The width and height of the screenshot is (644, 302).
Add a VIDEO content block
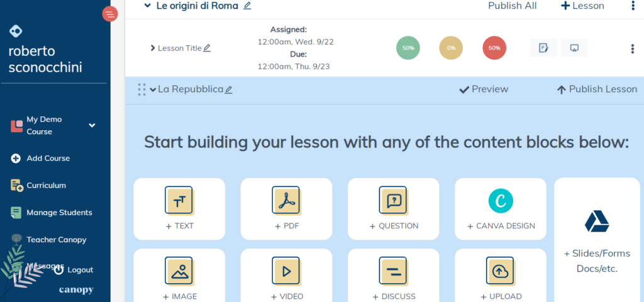click(x=286, y=277)
